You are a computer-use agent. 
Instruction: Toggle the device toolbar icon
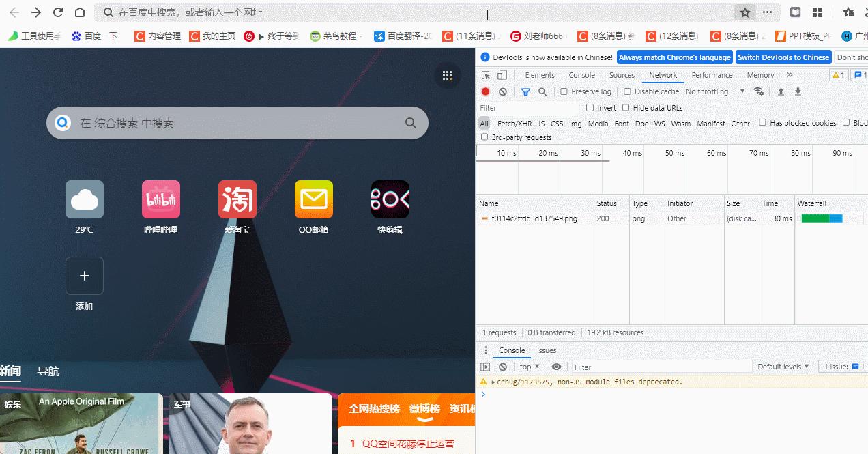pyautogui.click(x=502, y=75)
